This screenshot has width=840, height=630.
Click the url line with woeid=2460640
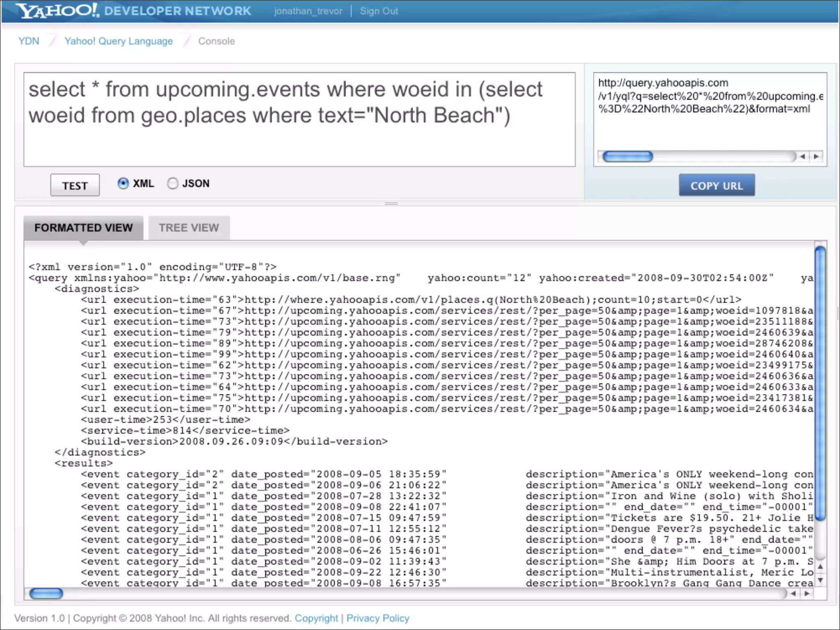click(x=447, y=354)
